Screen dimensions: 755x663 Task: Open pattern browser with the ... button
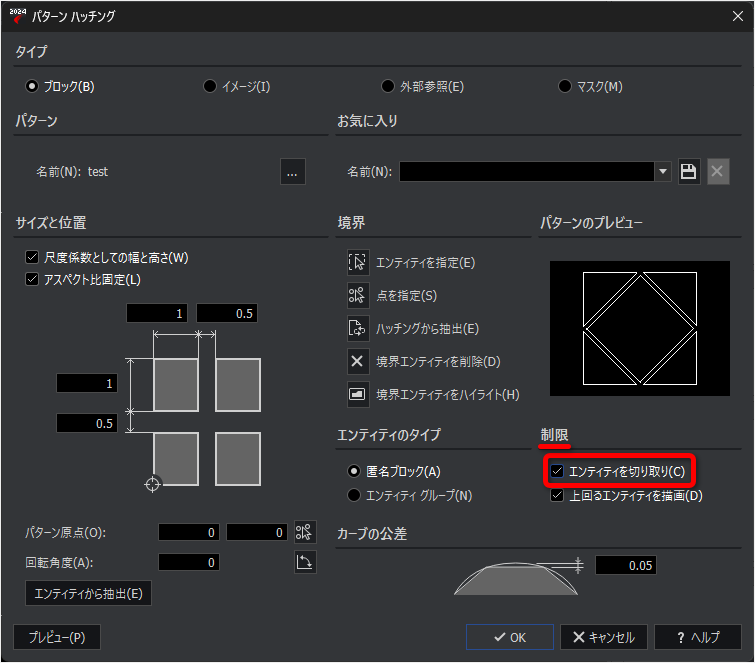tap(292, 171)
